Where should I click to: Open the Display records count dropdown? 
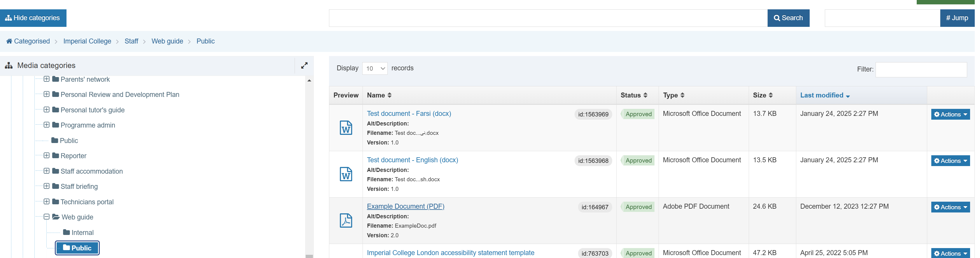pos(374,69)
